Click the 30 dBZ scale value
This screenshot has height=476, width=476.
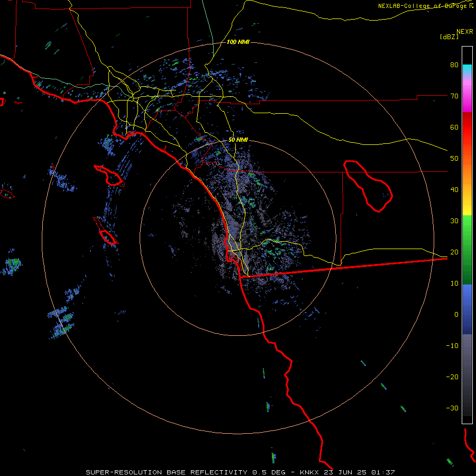tap(454, 221)
